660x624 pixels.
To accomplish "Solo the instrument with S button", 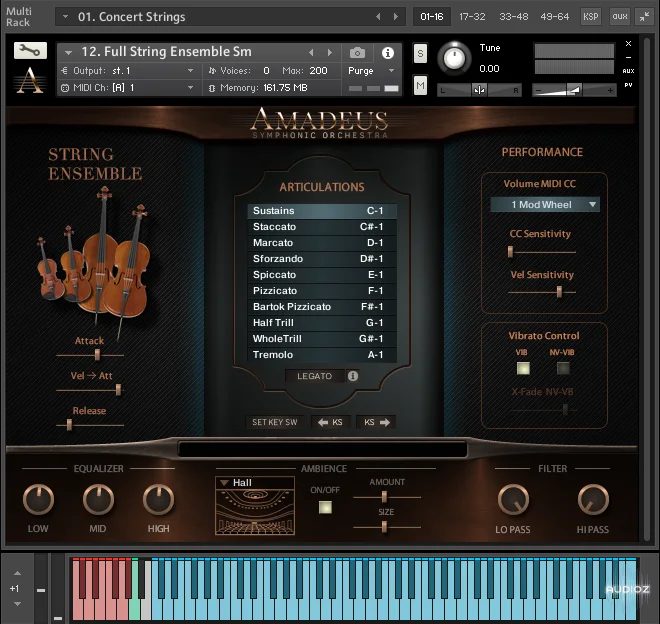I will coord(420,53).
